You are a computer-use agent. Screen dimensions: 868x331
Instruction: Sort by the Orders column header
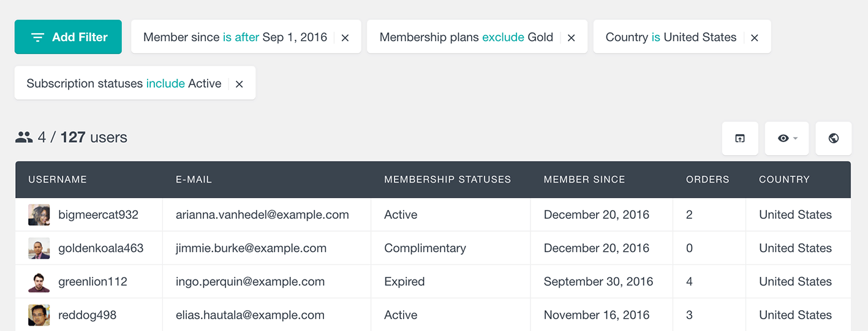[708, 180]
